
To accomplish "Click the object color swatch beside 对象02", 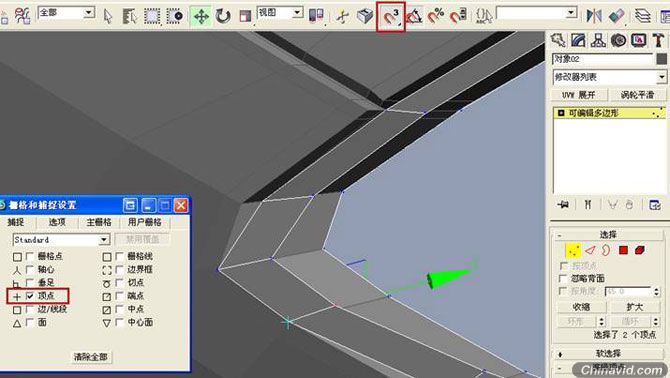I will [x=661, y=59].
